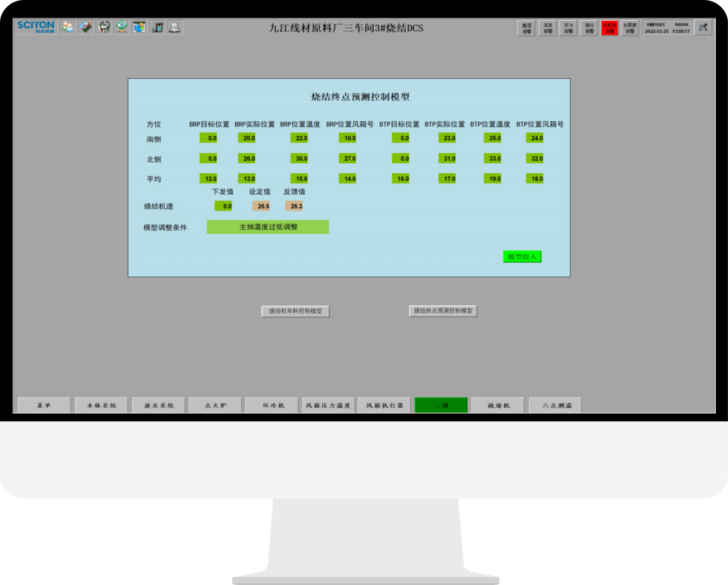Switch to the 点火炉 tab

pyautogui.click(x=216, y=405)
